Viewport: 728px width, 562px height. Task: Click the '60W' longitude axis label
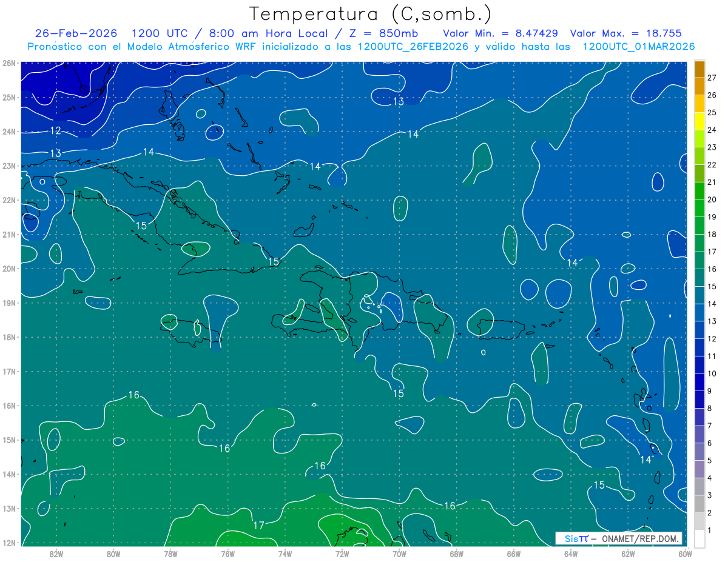[x=686, y=554]
